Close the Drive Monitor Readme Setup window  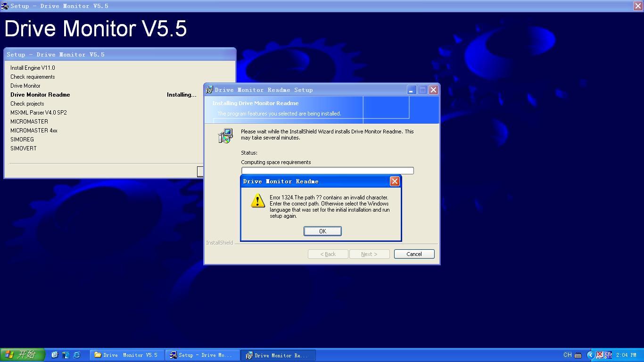click(433, 90)
